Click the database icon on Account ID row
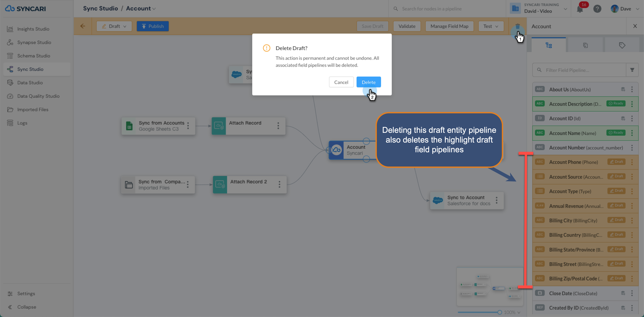Image resolution: width=644 pixels, height=317 pixels. [x=623, y=118]
